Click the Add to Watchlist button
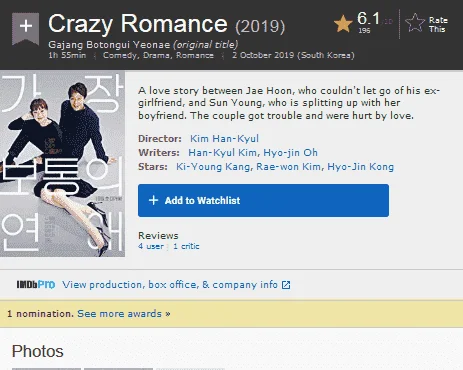Image resolution: width=463 pixels, height=370 pixels. (263, 200)
